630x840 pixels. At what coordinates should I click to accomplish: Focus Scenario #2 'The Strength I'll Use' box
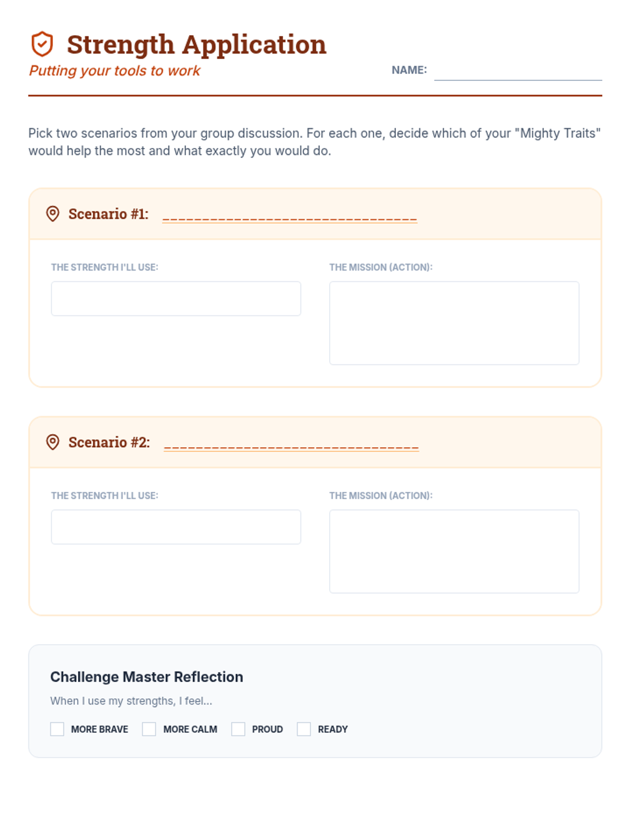click(176, 527)
